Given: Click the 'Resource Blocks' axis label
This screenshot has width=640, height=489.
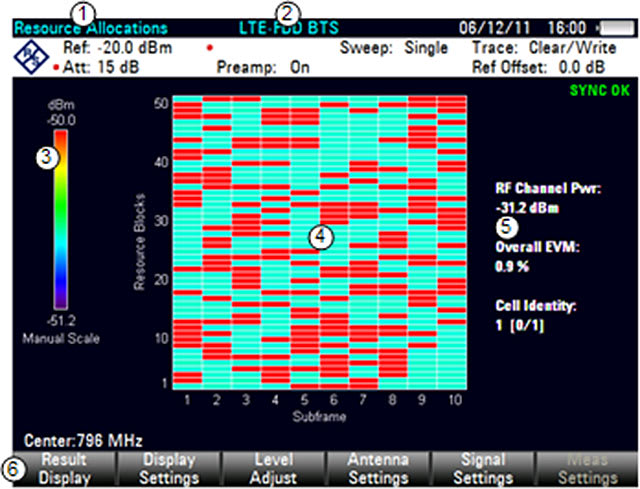Looking at the screenshot, I should 139,242.
